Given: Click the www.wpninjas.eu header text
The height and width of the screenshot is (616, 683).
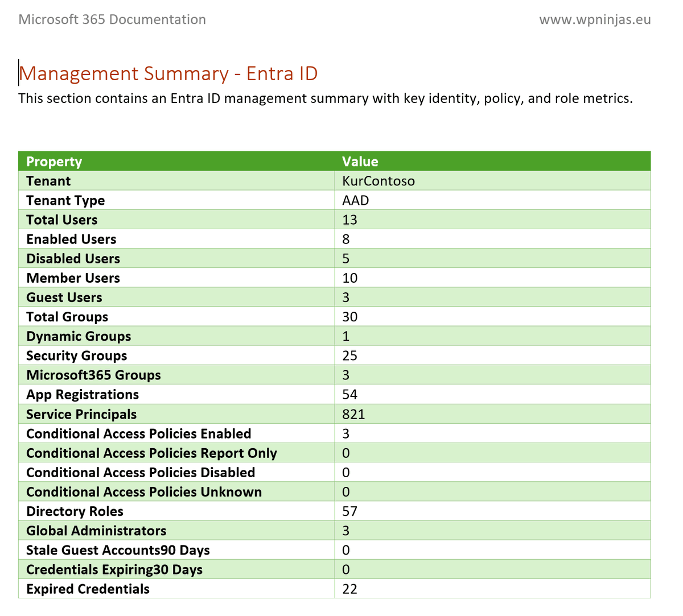Looking at the screenshot, I should pyautogui.click(x=595, y=20).
